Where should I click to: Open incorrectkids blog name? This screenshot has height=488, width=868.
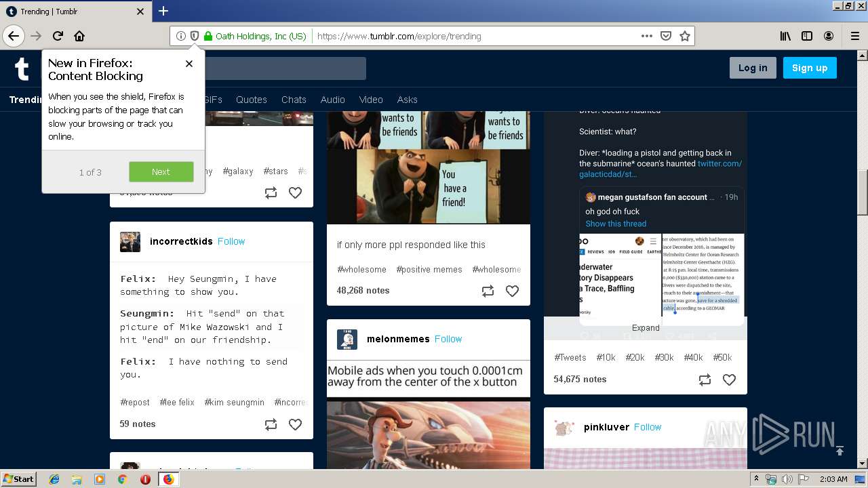pyautogui.click(x=181, y=241)
